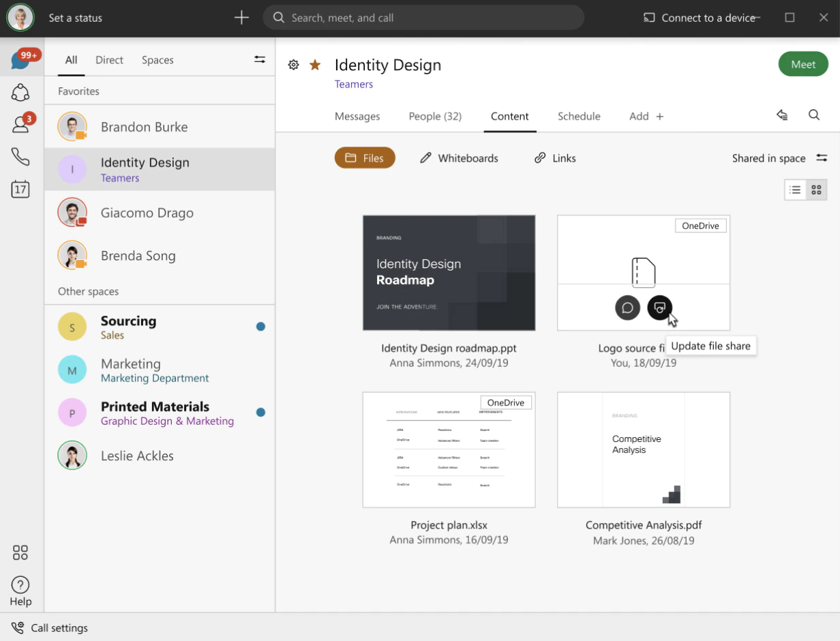Open the Calling phone icon in sidebar

(20, 157)
